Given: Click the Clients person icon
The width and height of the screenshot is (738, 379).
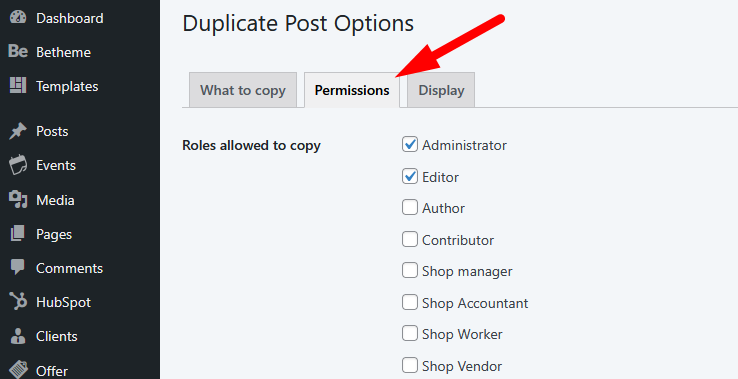Looking at the screenshot, I should (x=18, y=336).
